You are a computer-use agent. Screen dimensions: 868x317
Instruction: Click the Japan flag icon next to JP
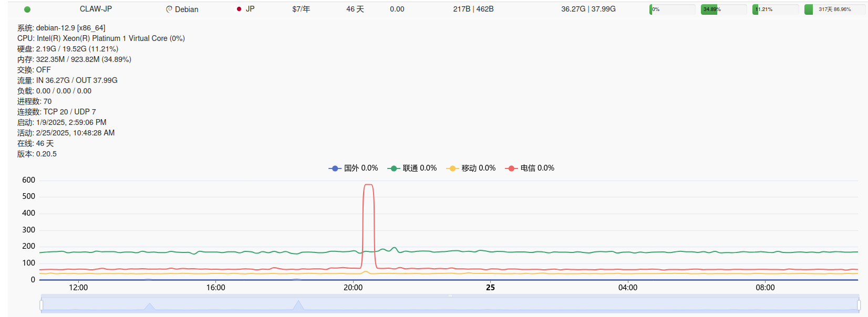(x=239, y=9)
